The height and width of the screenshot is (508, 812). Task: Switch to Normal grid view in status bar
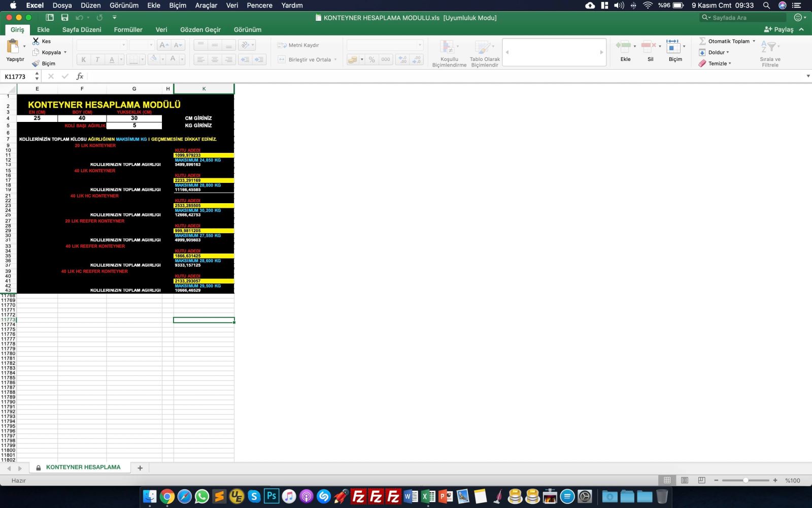pos(667,481)
